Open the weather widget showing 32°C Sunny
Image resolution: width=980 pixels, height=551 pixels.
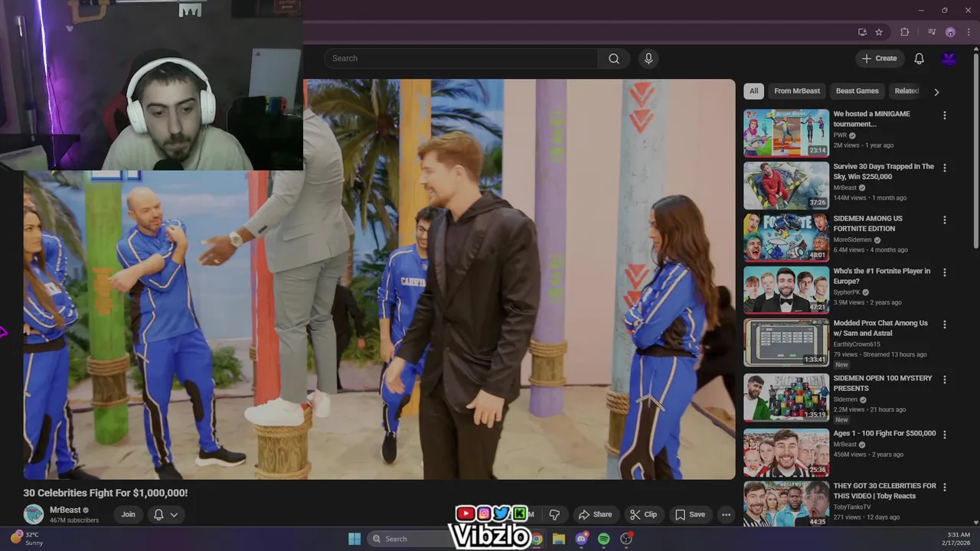click(x=28, y=539)
